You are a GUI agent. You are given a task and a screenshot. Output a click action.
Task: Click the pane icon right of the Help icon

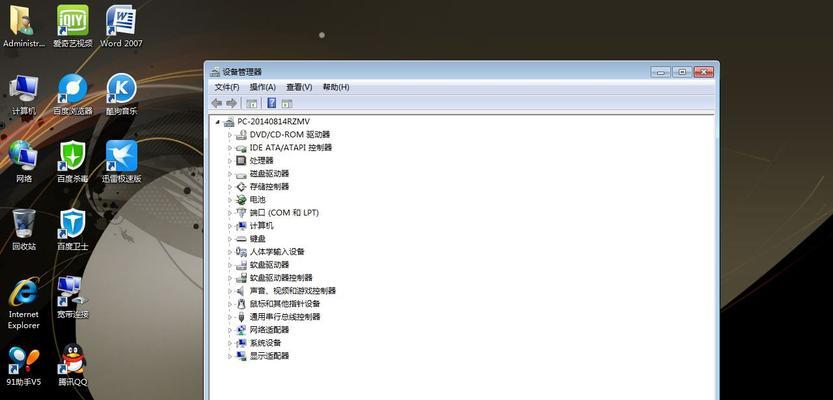[x=287, y=103]
